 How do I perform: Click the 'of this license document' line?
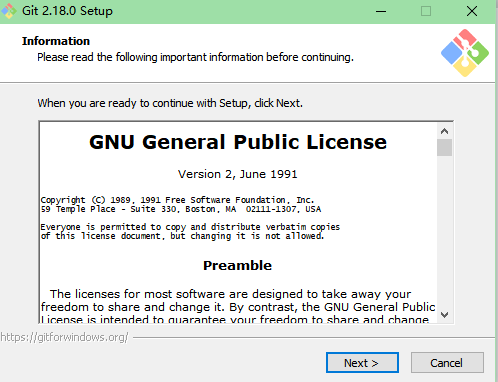(182, 236)
